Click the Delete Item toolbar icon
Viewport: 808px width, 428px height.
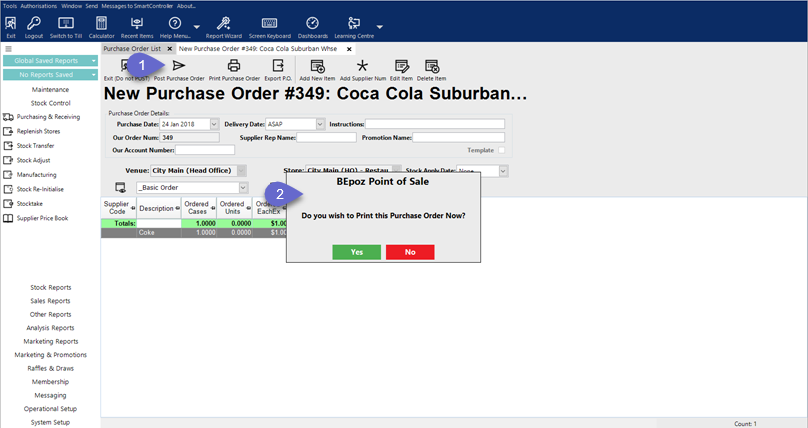(431, 67)
